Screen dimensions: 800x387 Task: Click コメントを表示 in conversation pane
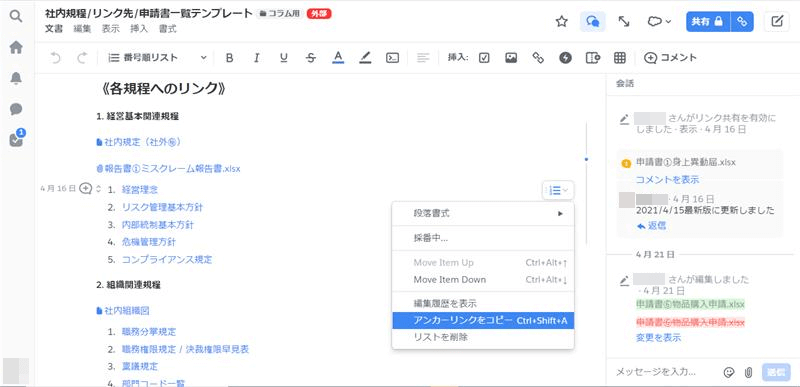coord(667,179)
